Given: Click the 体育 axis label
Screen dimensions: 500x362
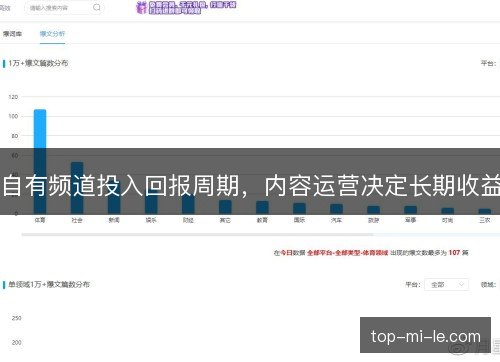Looking at the screenshot, I should (x=40, y=220).
